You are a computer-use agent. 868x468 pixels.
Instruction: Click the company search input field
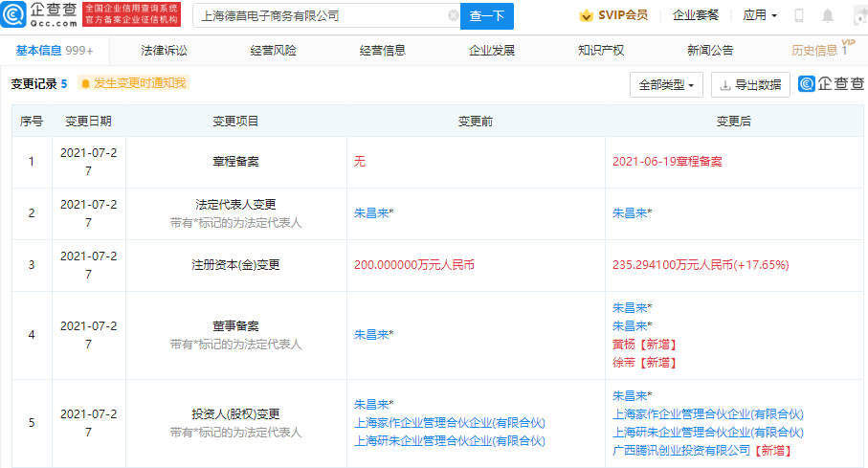(x=326, y=16)
